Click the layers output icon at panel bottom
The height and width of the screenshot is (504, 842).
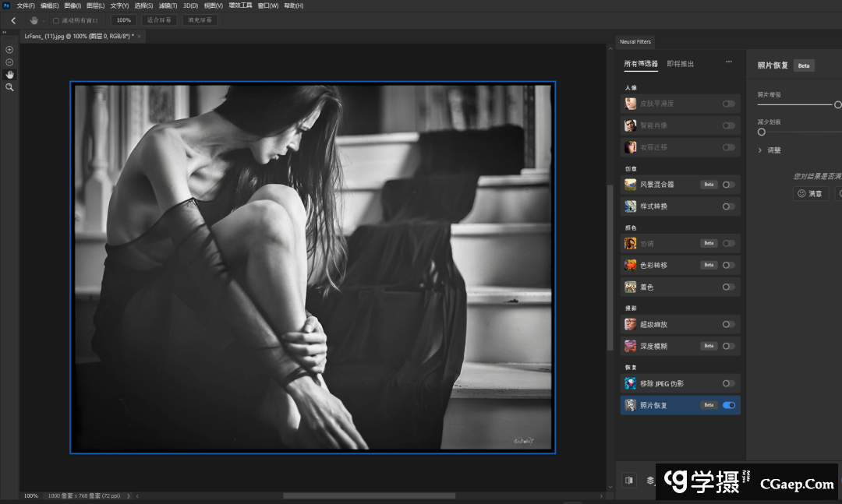pyautogui.click(x=650, y=480)
